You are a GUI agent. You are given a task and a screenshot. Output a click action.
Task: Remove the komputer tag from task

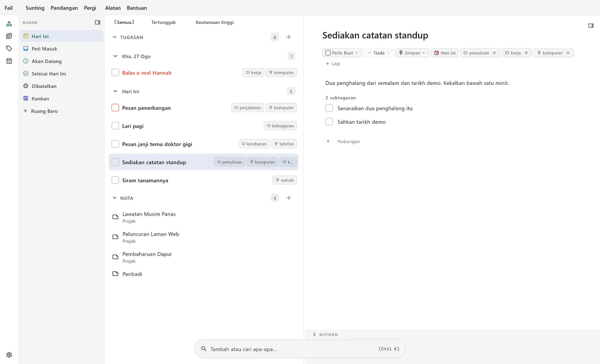click(568, 53)
